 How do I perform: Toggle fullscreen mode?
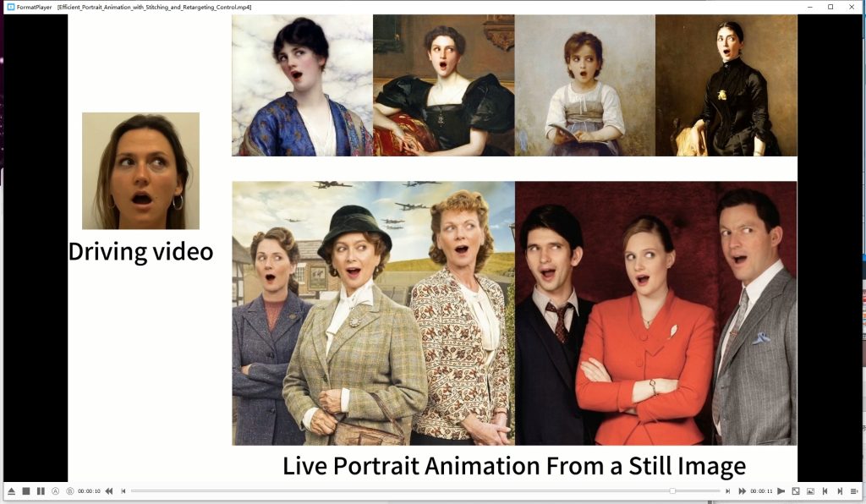tap(796, 491)
